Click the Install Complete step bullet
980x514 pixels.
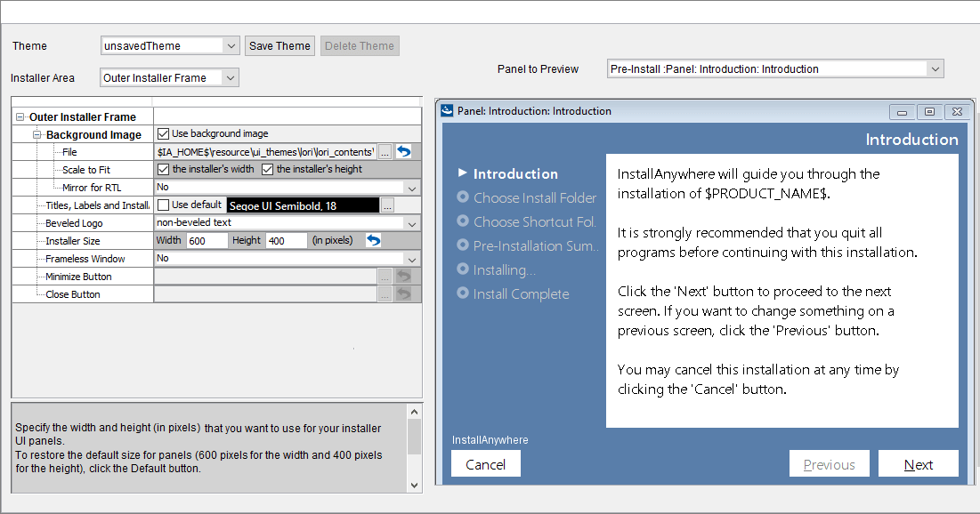tap(462, 293)
